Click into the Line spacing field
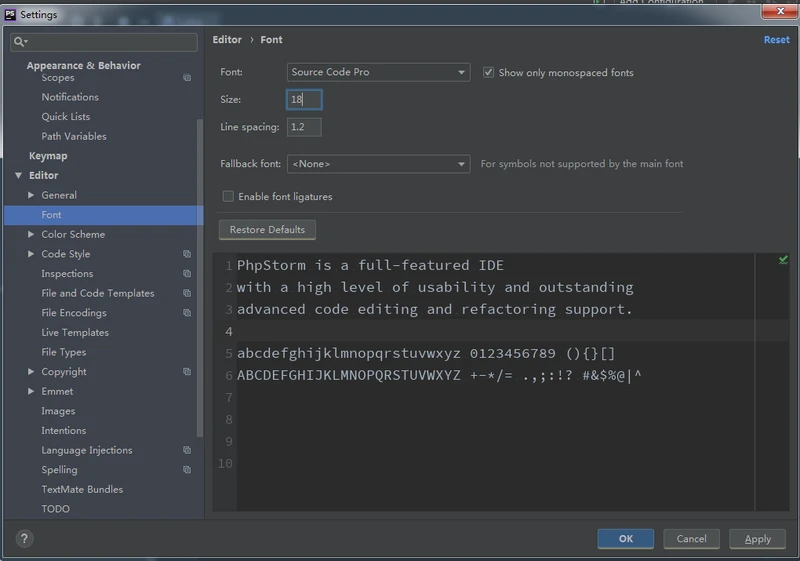The height and width of the screenshot is (561, 800). (304, 127)
